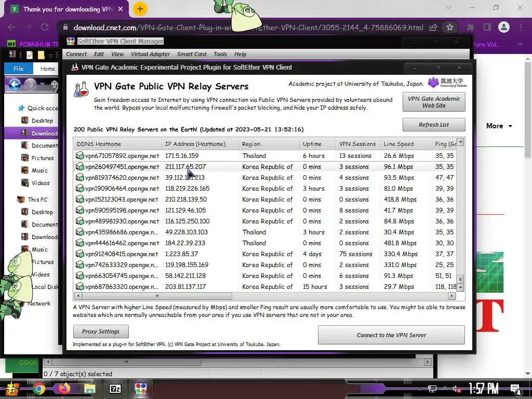532x399 pixels.
Task: Open Google Chrome from the taskbar
Action: pos(38,389)
